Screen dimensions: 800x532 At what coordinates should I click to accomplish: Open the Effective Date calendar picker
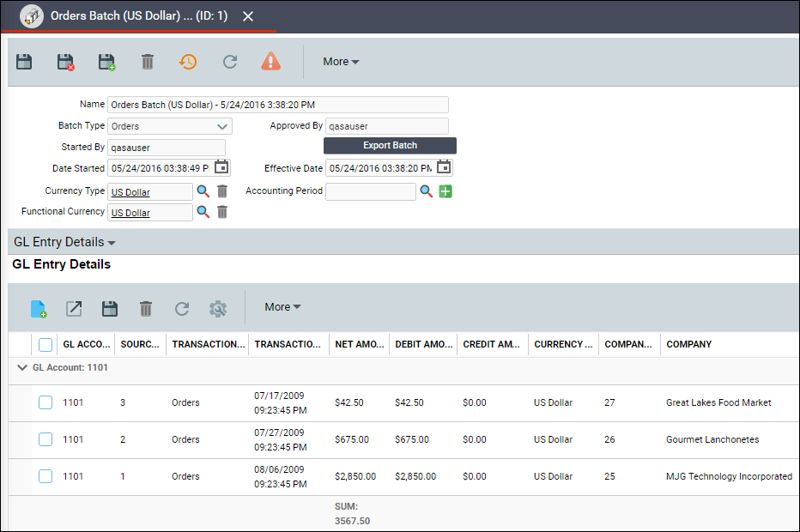pos(444,167)
